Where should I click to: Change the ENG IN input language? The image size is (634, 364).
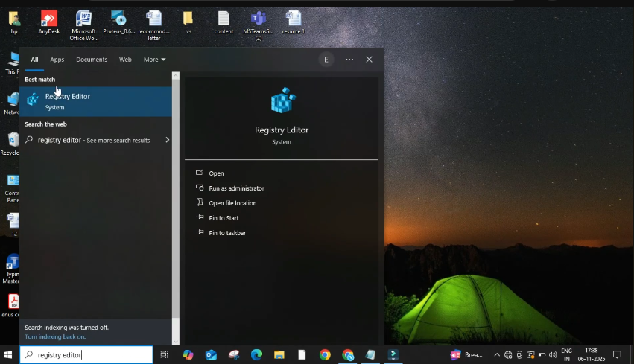[566, 355]
